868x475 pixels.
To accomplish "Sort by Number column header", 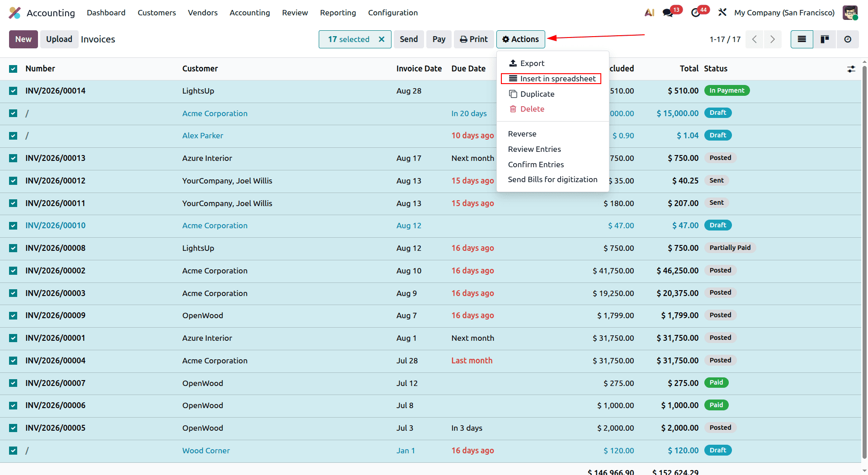I will click(x=40, y=69).
